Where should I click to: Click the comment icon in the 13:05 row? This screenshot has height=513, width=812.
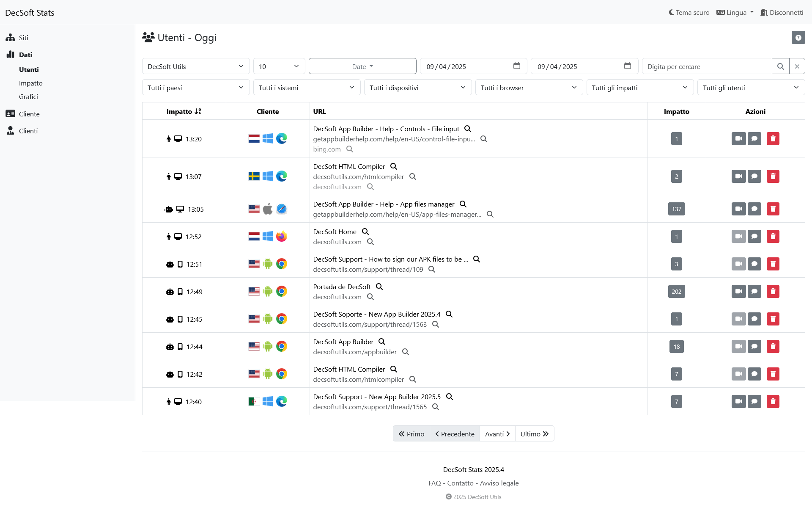[754, 209]
